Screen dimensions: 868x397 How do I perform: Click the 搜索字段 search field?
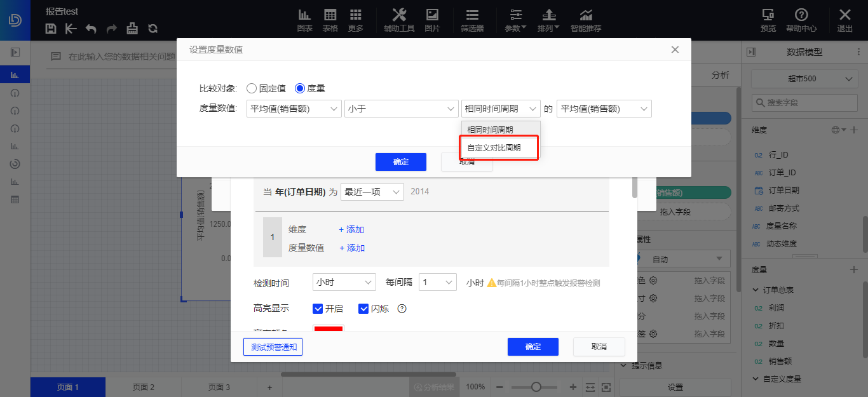[x=804, y=102]
